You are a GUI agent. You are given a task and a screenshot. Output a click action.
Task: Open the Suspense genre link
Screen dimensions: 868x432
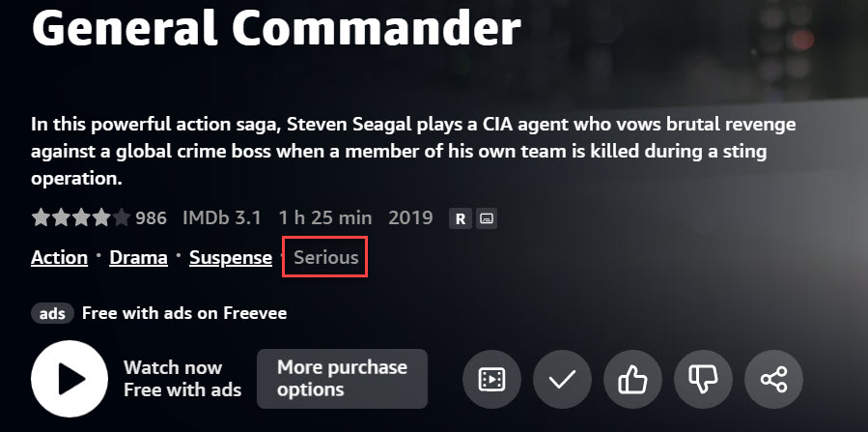230,258
